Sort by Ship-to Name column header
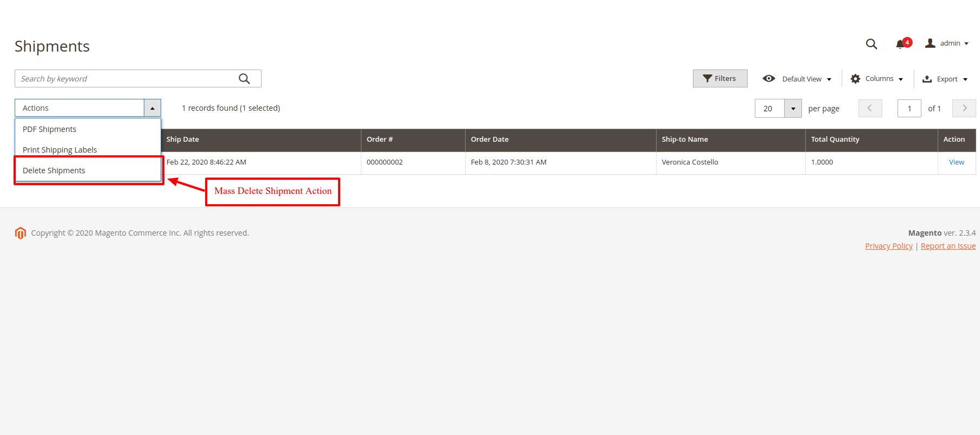Image resolution: width=980 pixels, height=435 pixels. tap(731, 140)
